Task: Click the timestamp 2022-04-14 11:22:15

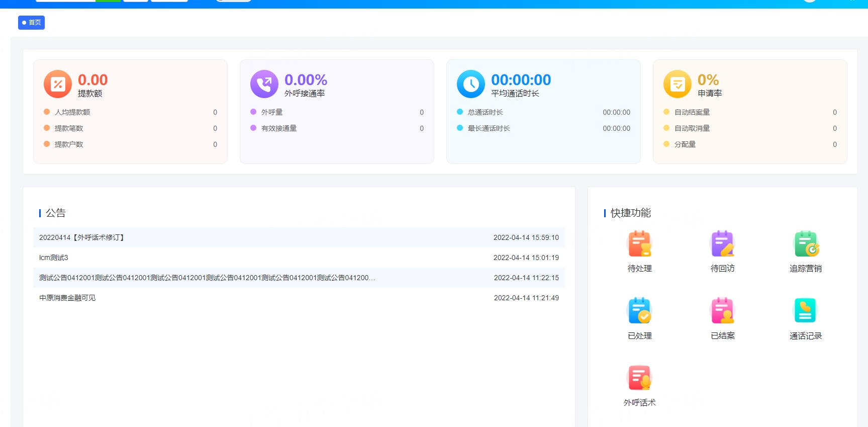Action: pos(526,278)
